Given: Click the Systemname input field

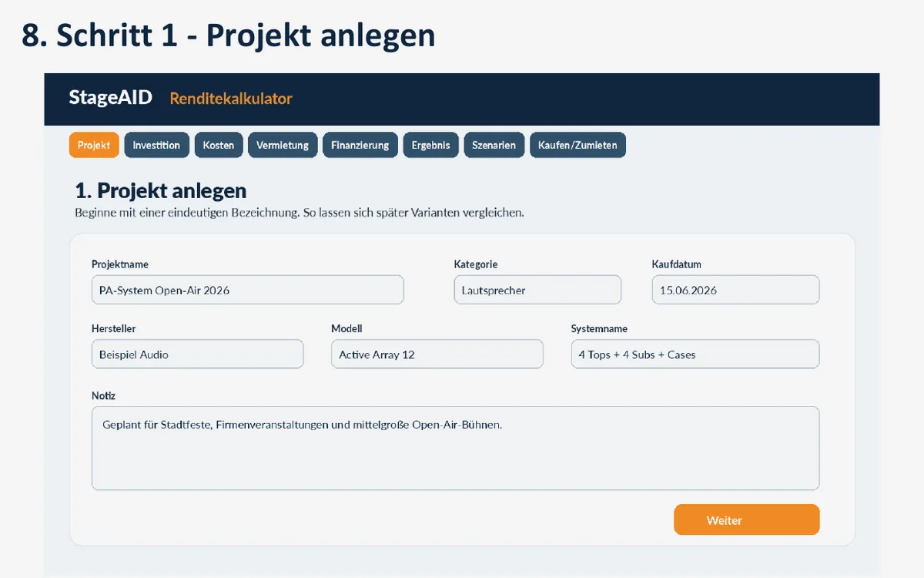Looking at the screenshot, I should point(695,355).
